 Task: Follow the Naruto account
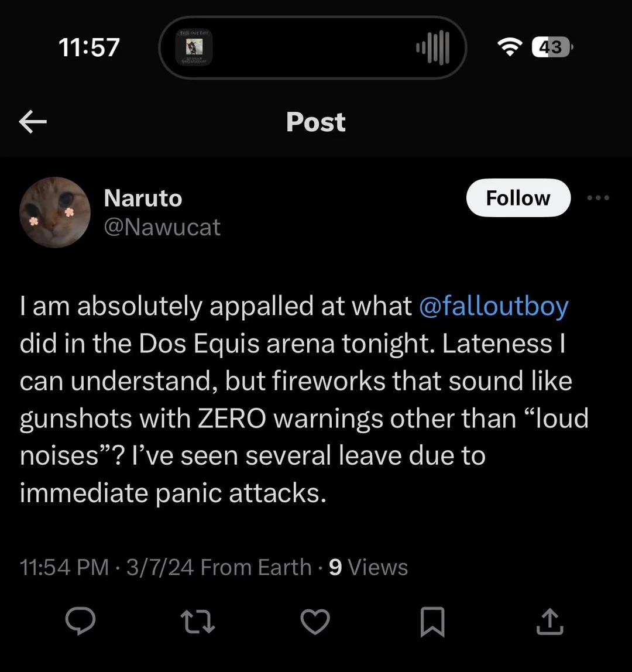click(518, 198)
